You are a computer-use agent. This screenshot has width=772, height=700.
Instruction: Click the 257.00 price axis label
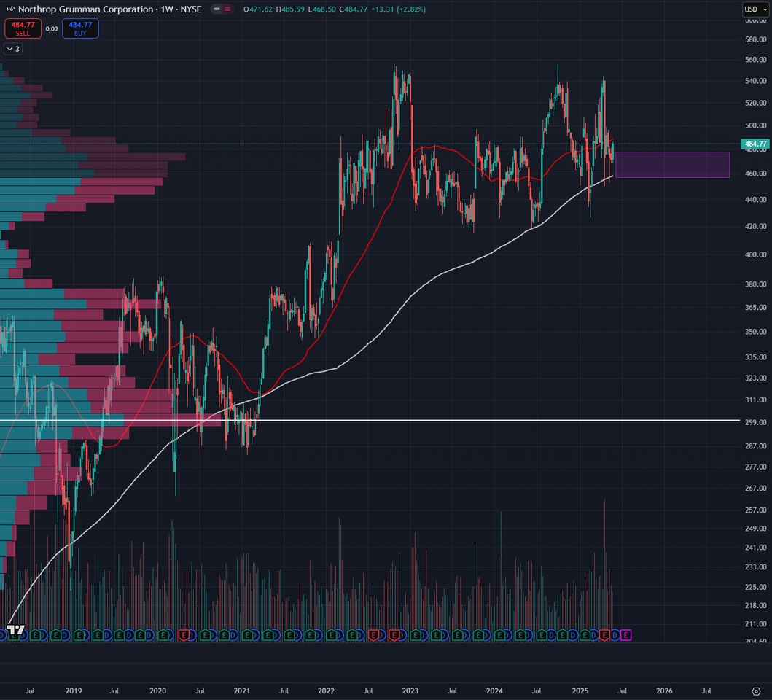pyautogui.click(x=756, y=510)
